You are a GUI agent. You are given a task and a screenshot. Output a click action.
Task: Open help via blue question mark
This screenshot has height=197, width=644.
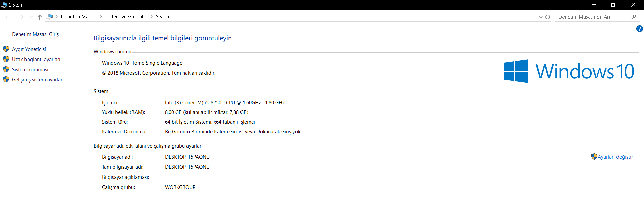pyautogui.click(x=639, y=29)
